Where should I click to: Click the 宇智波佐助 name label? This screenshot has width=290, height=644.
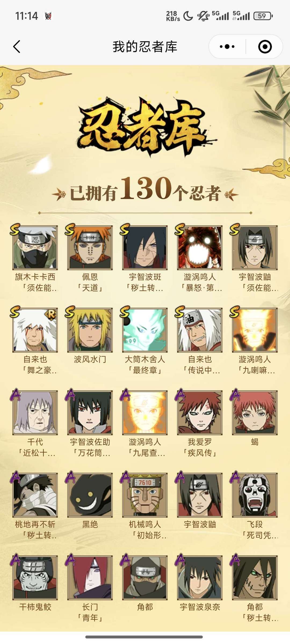coord(90,442)
